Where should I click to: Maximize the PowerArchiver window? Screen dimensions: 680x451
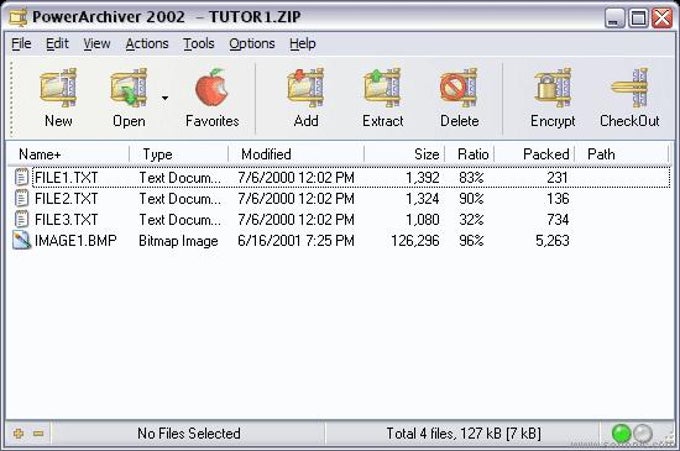pyautogui.click(x=638, y=18)
